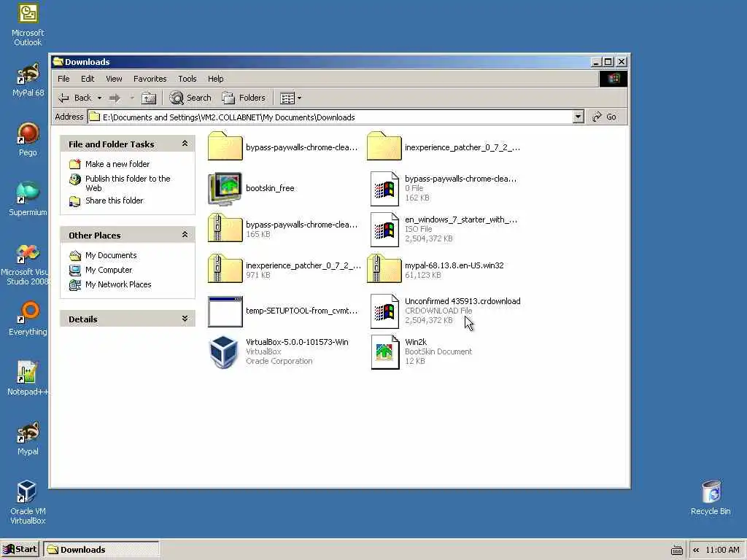
Task: Select inexperience_patcher 971 KB zip file
Action: click(x=284, y=270)
